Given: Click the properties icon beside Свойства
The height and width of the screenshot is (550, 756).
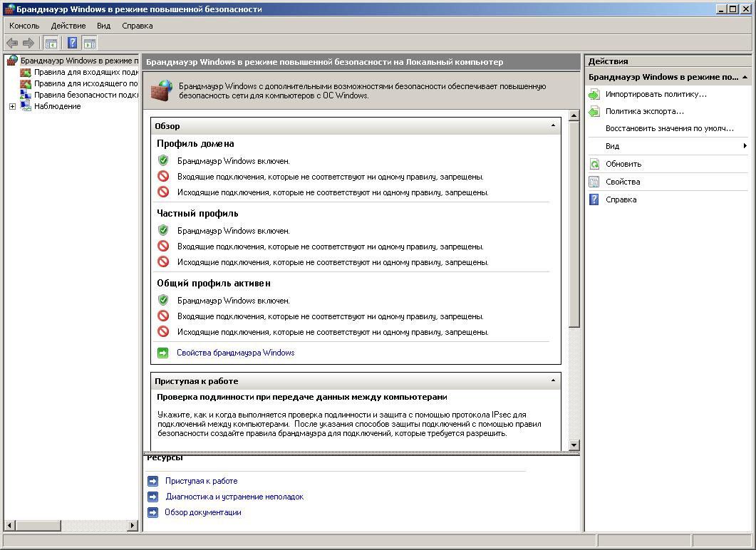Looking at the screenshot, I should (594, 182).
